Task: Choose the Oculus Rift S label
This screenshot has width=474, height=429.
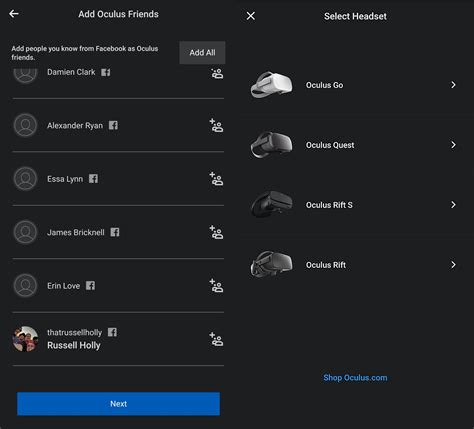Action: point(329,205)
